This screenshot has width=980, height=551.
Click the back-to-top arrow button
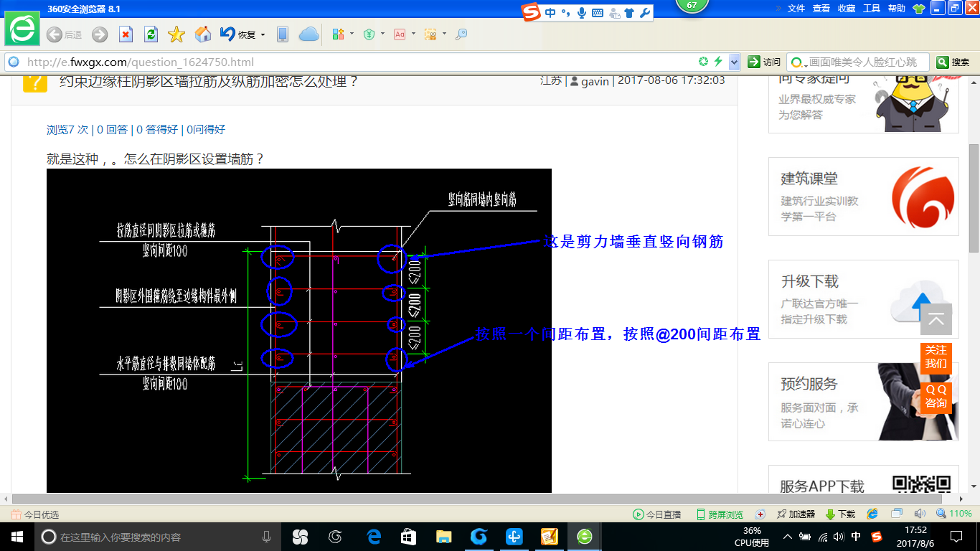[x=936, y=319]
